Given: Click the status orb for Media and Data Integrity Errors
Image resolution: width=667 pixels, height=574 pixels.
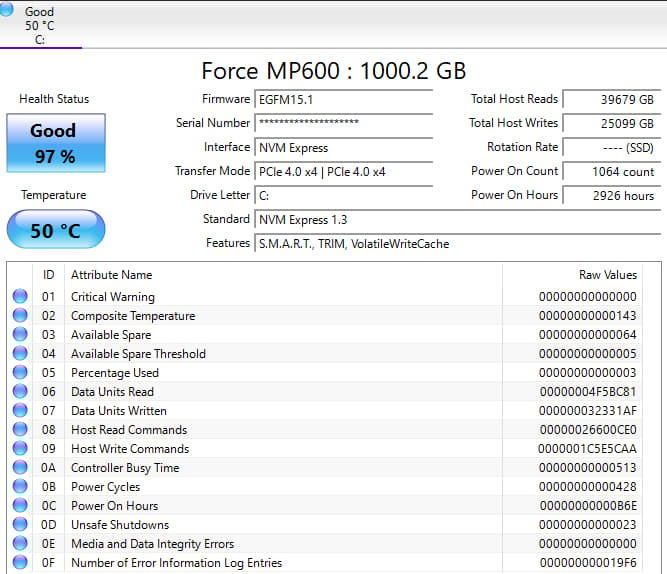Looking at the screenshot, I should tap(20, 543).
